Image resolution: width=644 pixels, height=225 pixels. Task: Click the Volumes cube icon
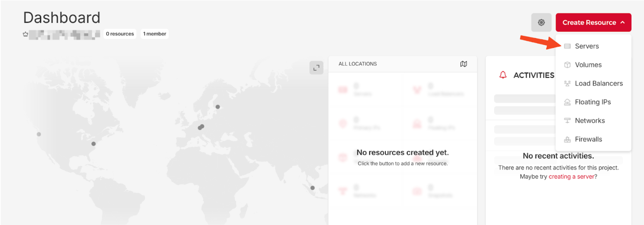click(x=567, y=65)
